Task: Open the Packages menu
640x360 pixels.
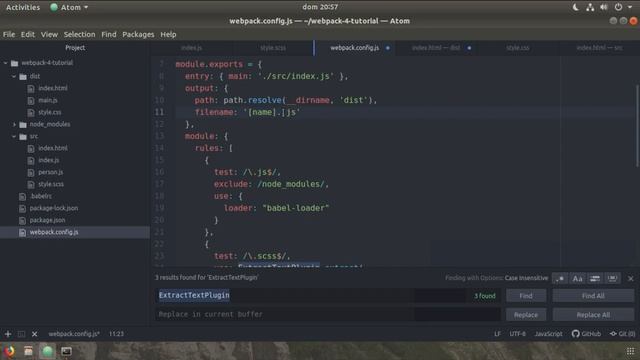Action: point(138,34)
